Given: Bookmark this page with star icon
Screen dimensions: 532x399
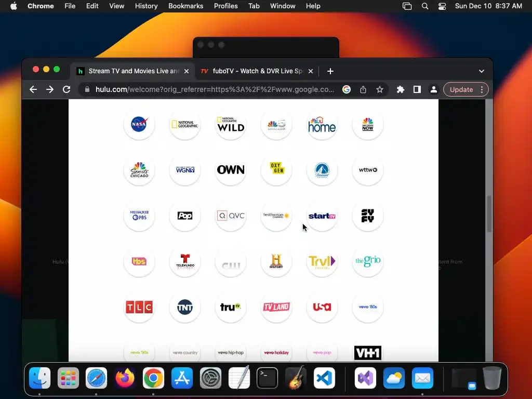Looking at the screenshot, I should [x=380, y=89].
